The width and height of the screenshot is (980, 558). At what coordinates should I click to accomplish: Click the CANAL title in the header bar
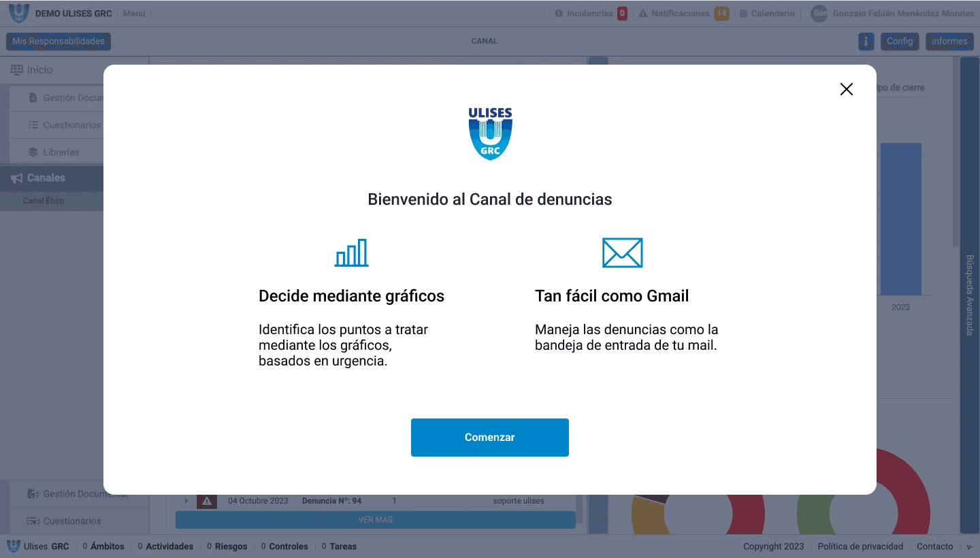[x=485, y=42]
